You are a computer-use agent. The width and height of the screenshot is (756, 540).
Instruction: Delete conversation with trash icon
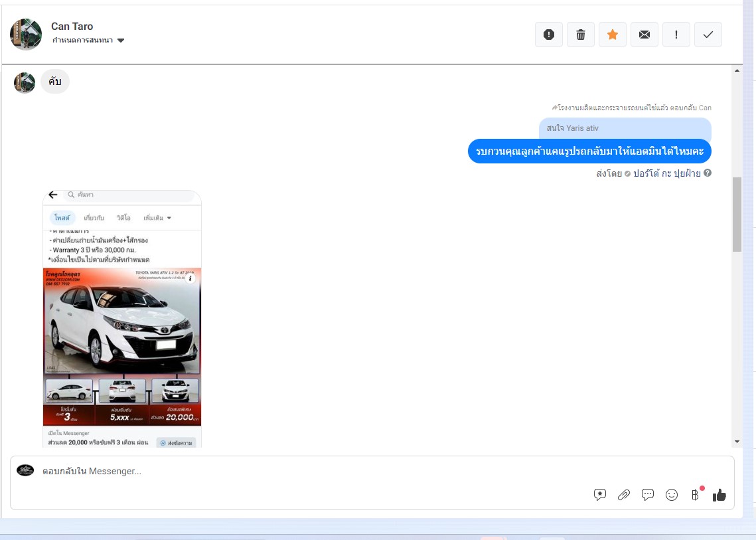click(x=581, y=35)
